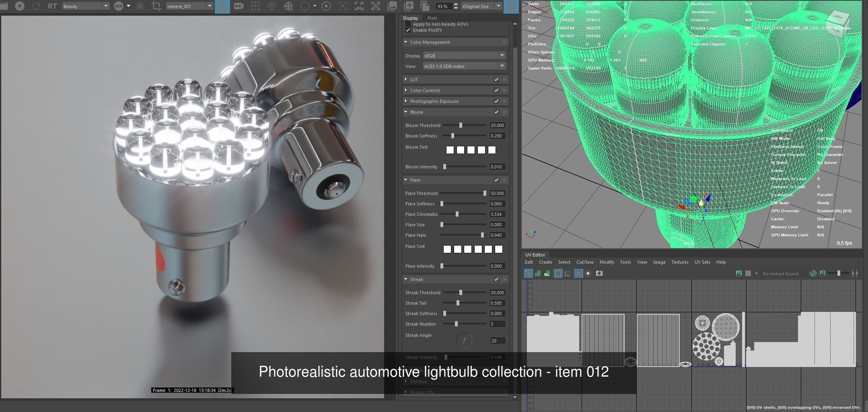Image resolution: width=868 pixels, height=412 pixels.
Task: Toggle Apply to non-beauty AOVs checkbox
Action: pos(408,24)
